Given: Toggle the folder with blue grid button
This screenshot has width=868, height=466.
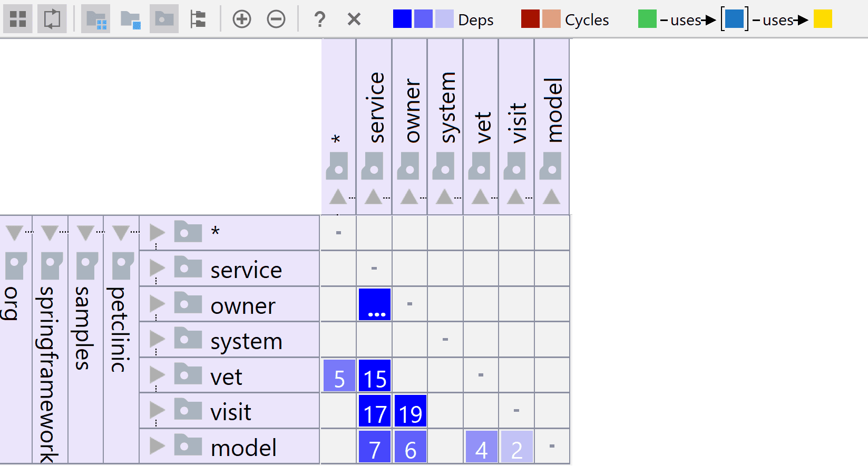Looking at the screenshot, I should tap(96, 19).
